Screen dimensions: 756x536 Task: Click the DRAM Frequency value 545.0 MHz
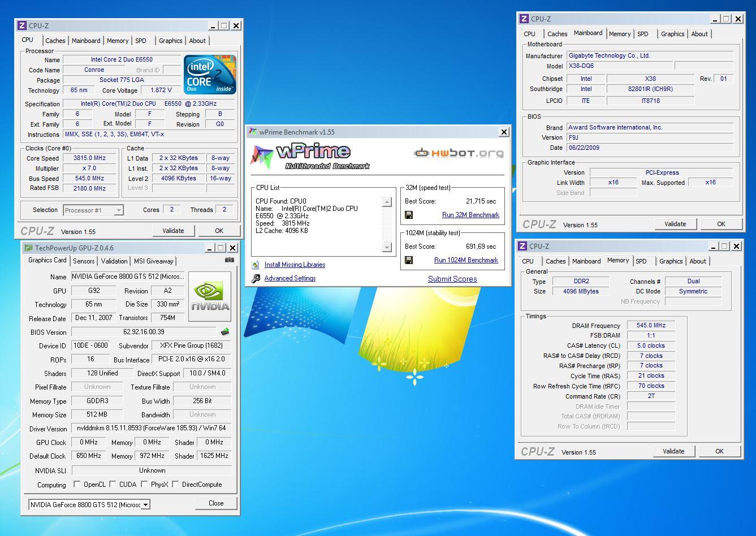tap(651, 325)
